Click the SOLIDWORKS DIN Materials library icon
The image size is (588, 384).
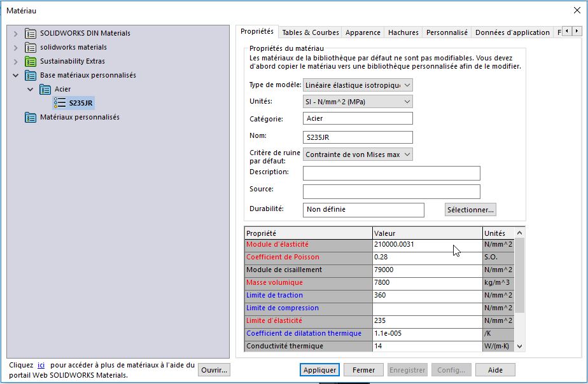click(31, 33)
